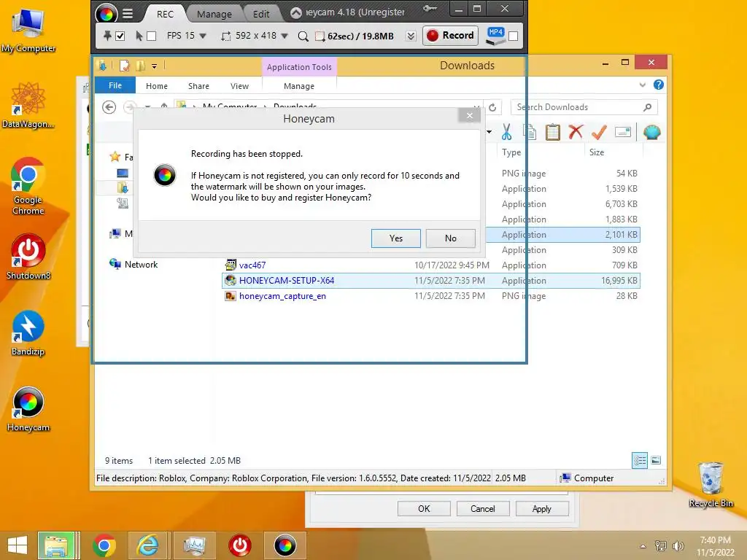Screen dimensions: 747x560
Task: Click the Search Downloads field
Action: 584,107
